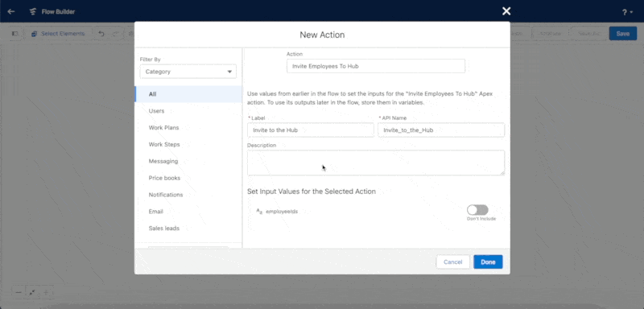Open the Filter By Category dropdown
This screenshot has height=309, width=644.
188,72
